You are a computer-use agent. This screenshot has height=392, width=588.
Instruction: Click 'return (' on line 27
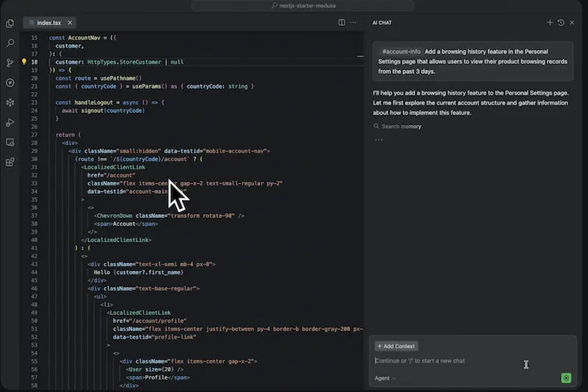[x=68, y=134]
